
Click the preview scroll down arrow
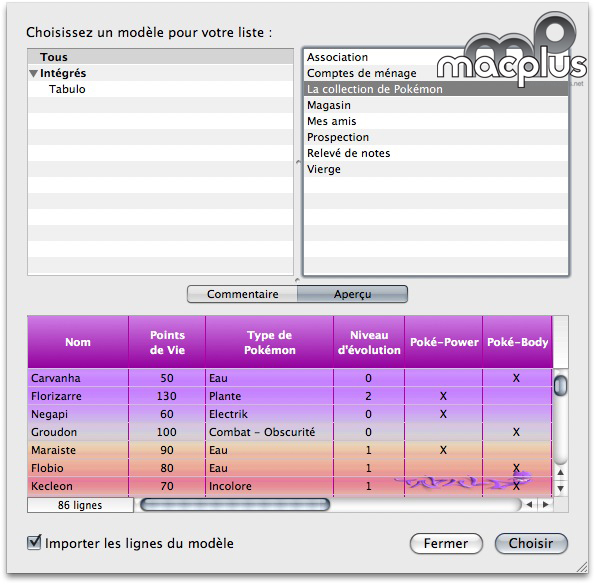tap(560, 488)
